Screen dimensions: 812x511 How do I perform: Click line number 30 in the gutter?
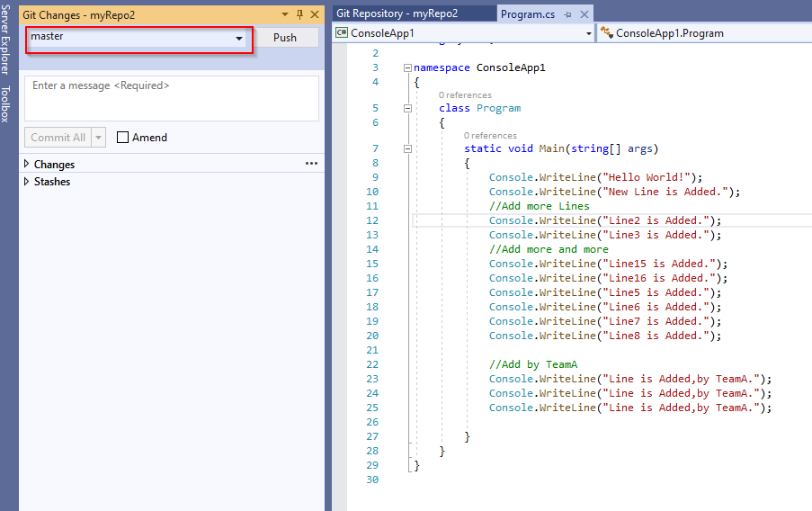[x=372, y=480]
